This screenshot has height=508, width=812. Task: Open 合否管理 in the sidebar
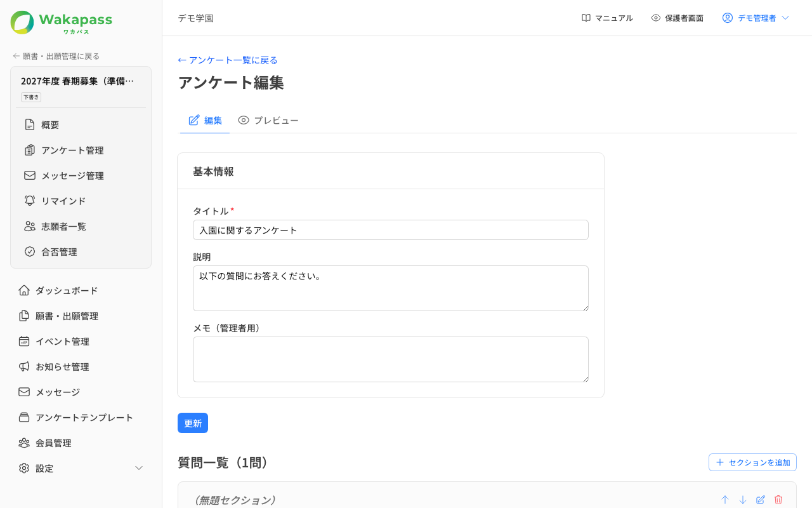pos(81,251)
